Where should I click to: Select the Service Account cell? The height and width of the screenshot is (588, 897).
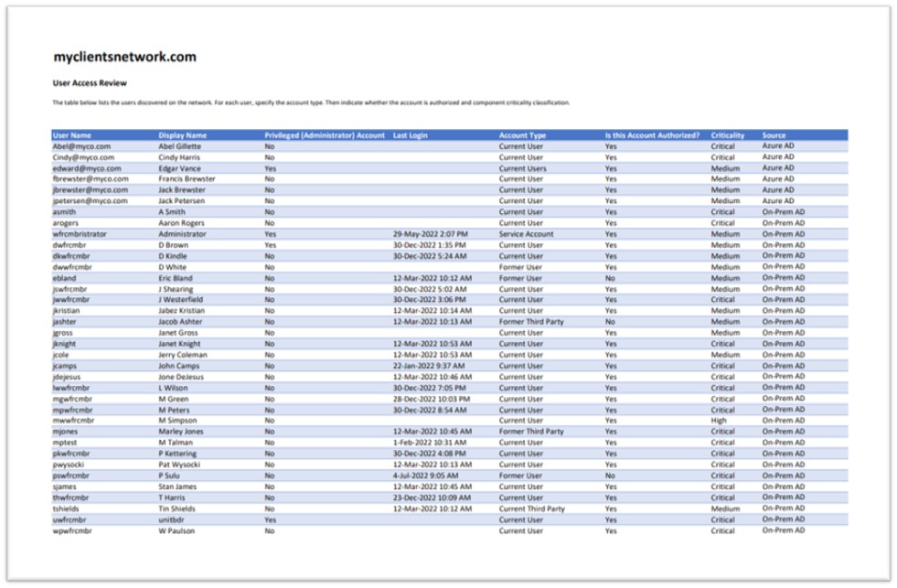(x=527, y=234)
